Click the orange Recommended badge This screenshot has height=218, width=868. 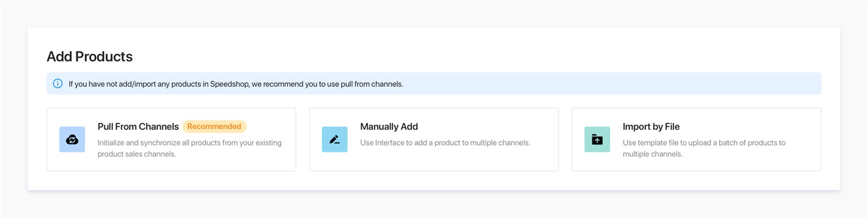[x=215, y=126]
